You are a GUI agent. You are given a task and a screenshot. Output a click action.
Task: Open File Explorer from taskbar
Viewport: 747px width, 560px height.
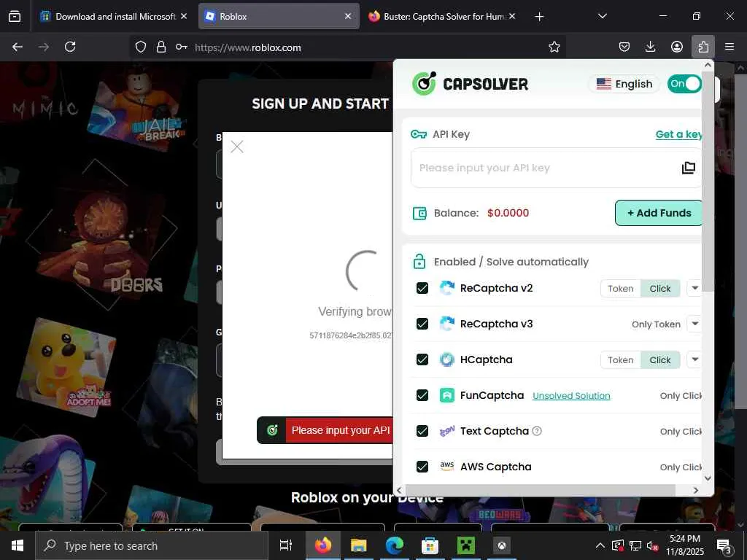[358, 545]
